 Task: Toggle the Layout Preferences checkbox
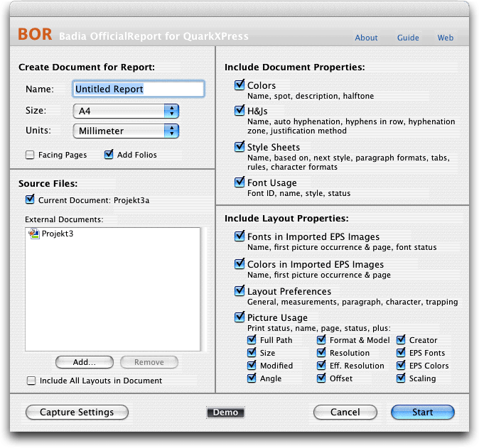(x=239, y=291)
